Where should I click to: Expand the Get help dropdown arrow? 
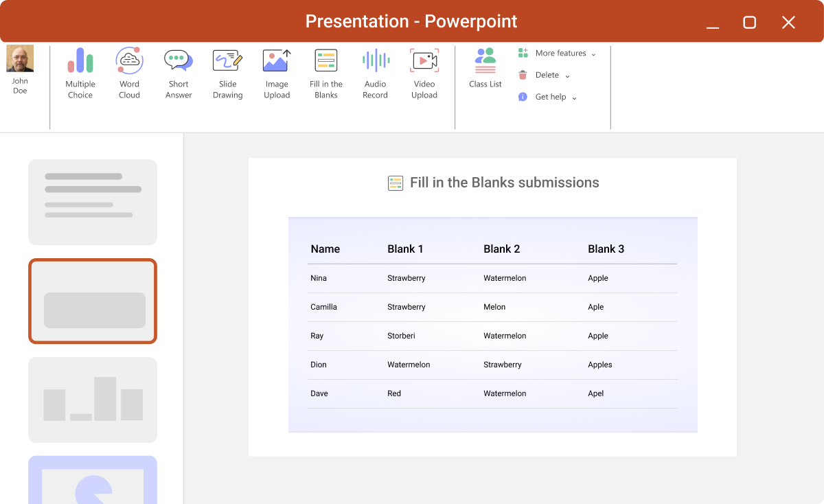coord(574,98)
